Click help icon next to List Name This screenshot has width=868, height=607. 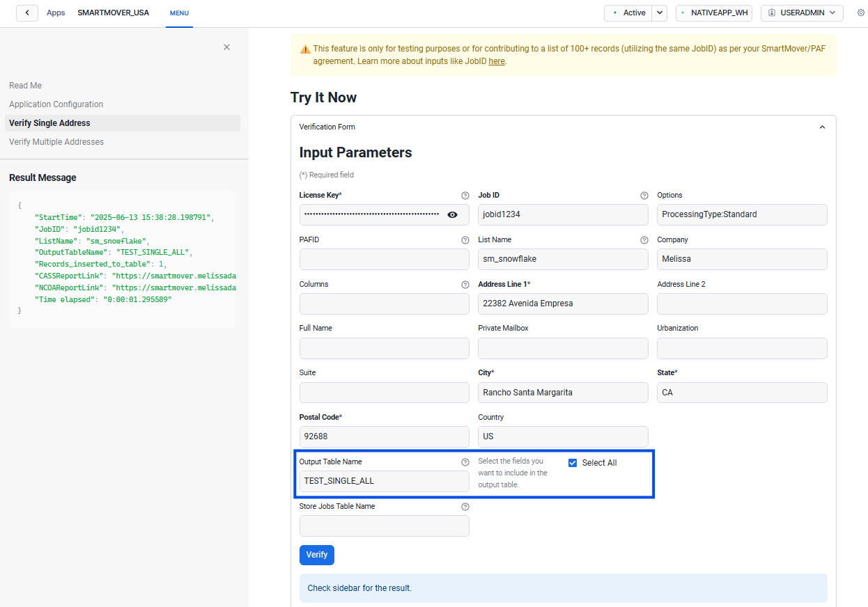point(644,240)
